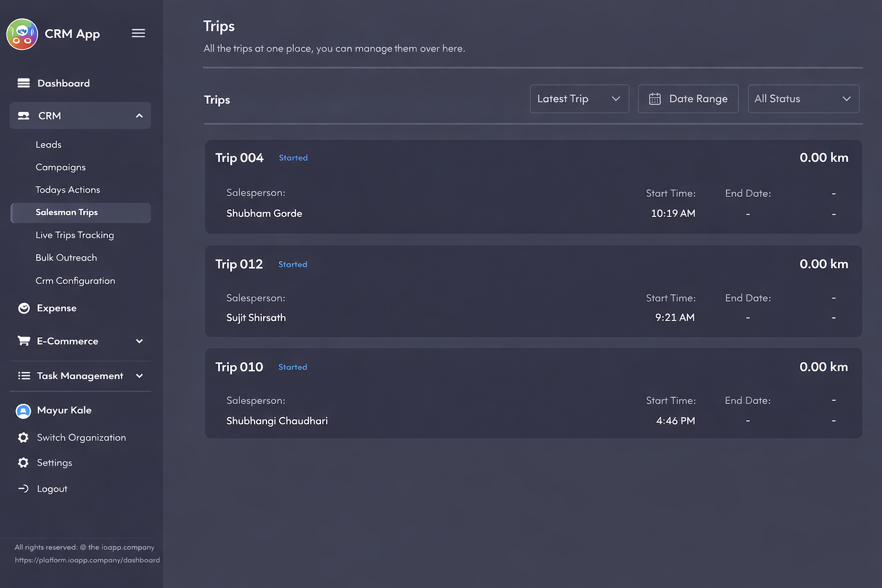Click the E-Commerce cart icon
The image size is (882, 588).
[x=24, y=341]
